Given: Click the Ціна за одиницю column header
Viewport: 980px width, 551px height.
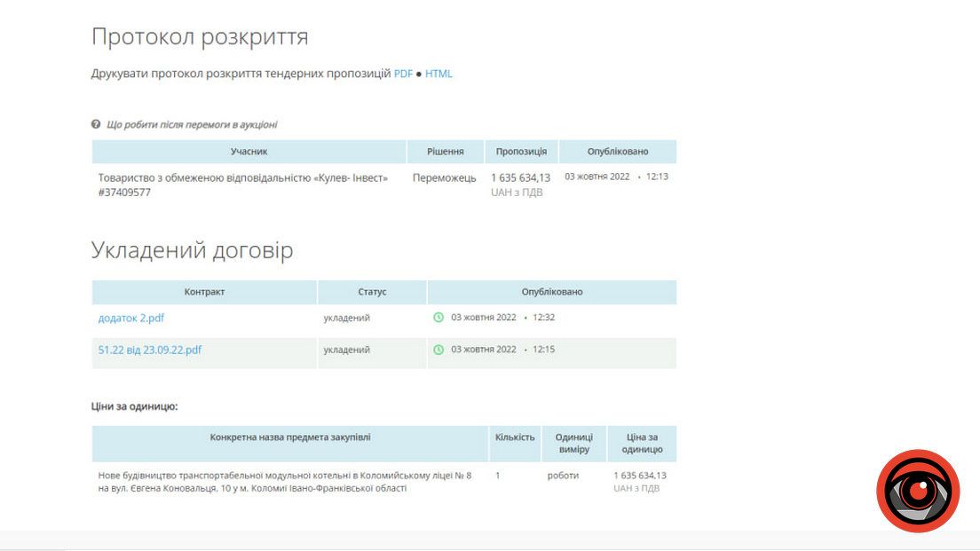Looking at the screenshot, I should click(x=642, y=443).
